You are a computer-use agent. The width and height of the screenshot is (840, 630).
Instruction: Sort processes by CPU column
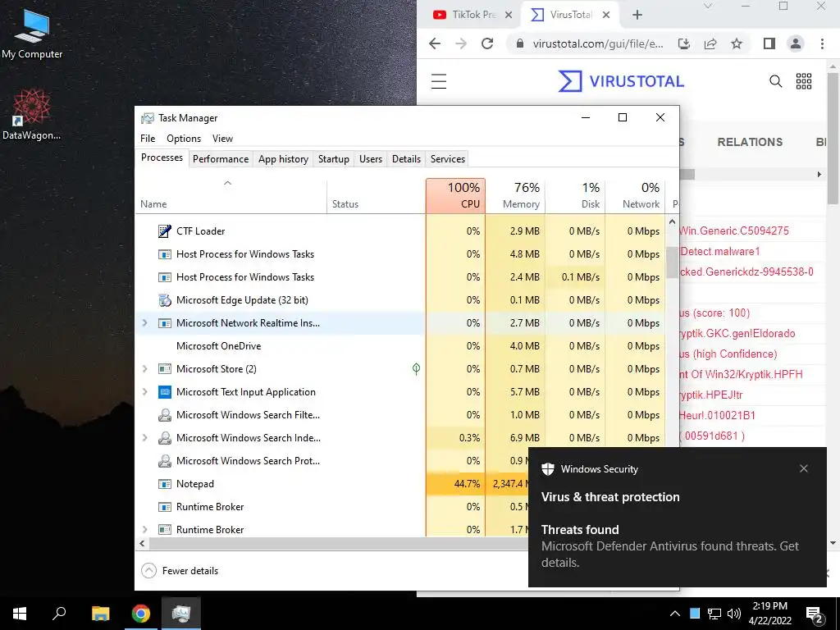click(456, 195)
